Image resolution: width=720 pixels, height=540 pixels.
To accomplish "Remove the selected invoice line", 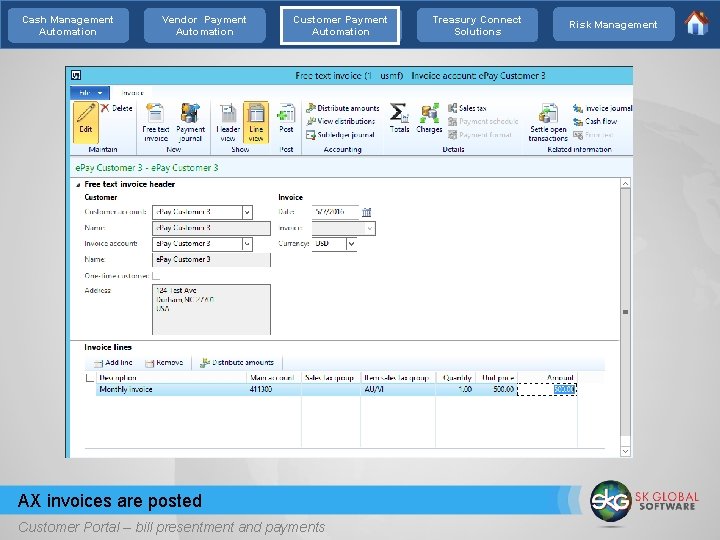I will (164, 363).
